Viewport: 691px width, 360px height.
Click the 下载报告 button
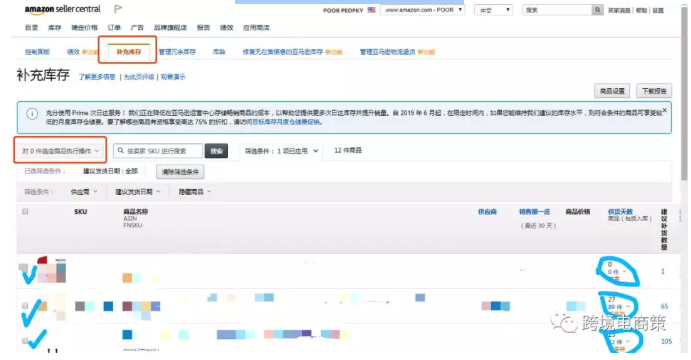pyautogui.click(x=654, y=91)
